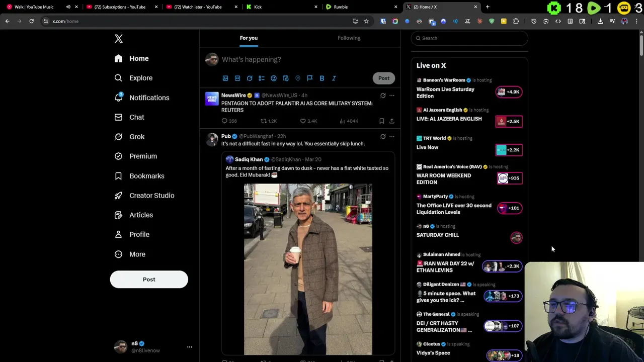Image resolution: width=644 pixels, height=362 pixels.
Task: Click the gray Post button in composer
Action: coord(384,78)
